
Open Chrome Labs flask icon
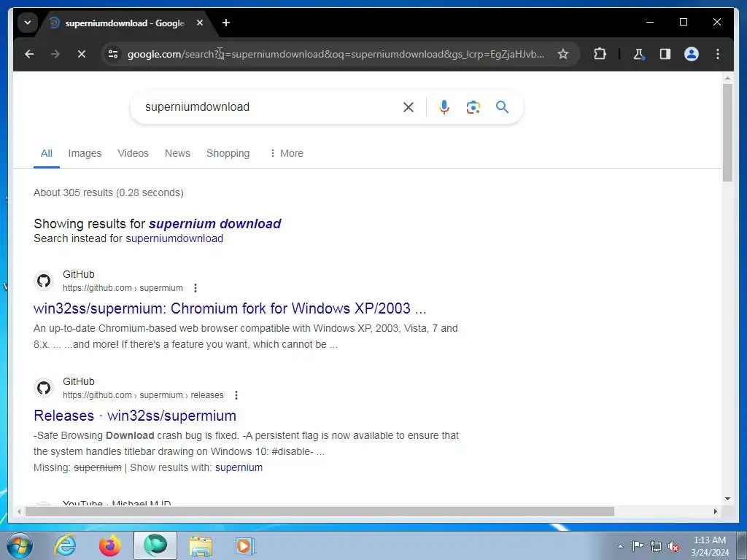point(639,54)
